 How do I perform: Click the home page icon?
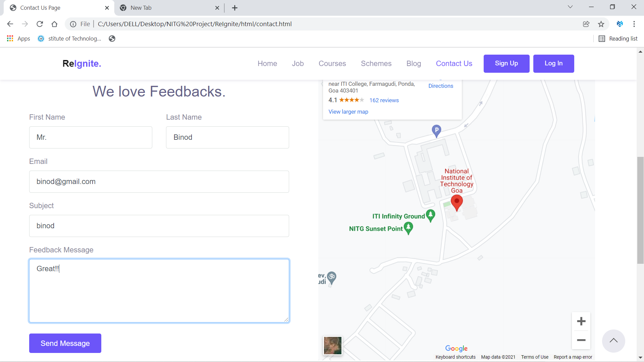pos(54,24)
